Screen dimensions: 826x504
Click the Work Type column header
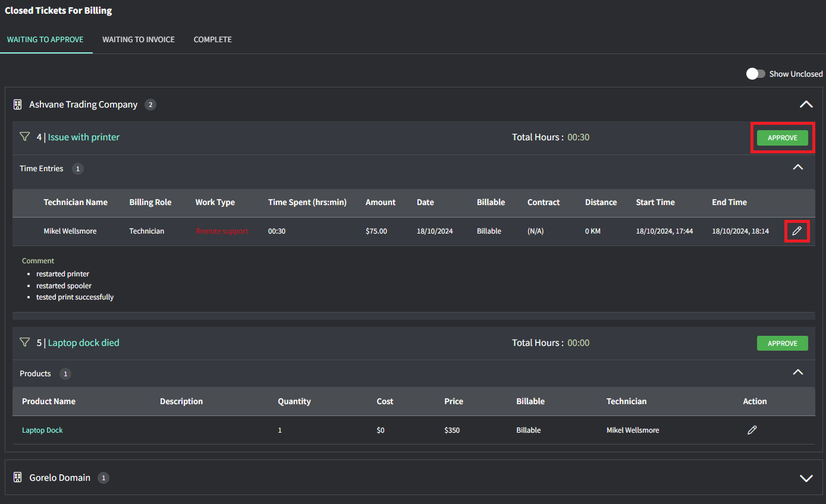(215, 202)
